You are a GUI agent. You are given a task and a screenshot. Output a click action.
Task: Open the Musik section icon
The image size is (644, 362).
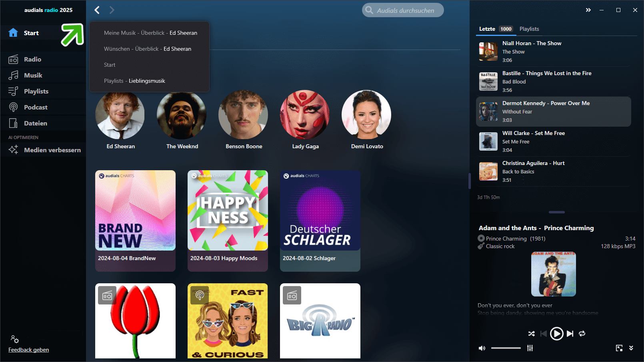click(x=13, y=75)
